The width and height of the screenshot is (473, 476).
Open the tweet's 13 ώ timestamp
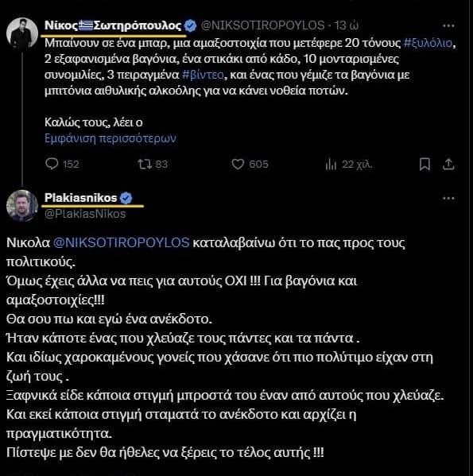point(347,25)
